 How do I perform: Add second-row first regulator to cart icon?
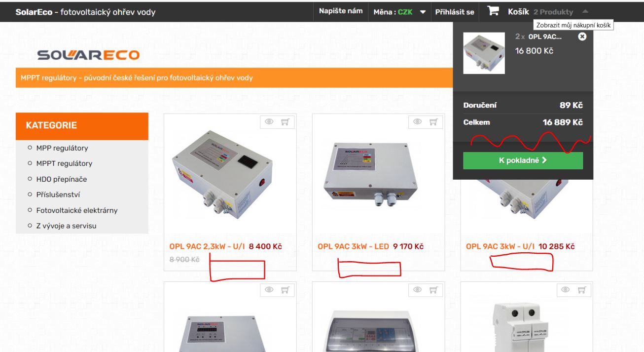click(x=285, y=290)
